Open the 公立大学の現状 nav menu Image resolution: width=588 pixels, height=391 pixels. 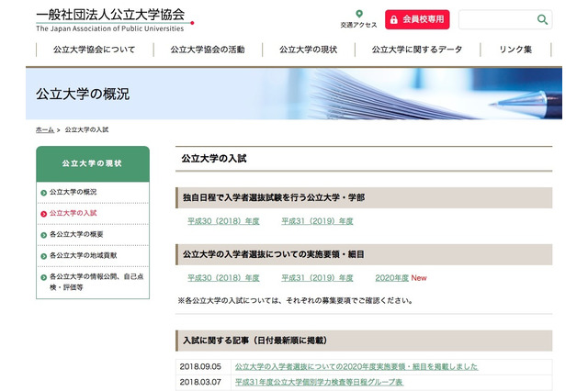point(308,50)
